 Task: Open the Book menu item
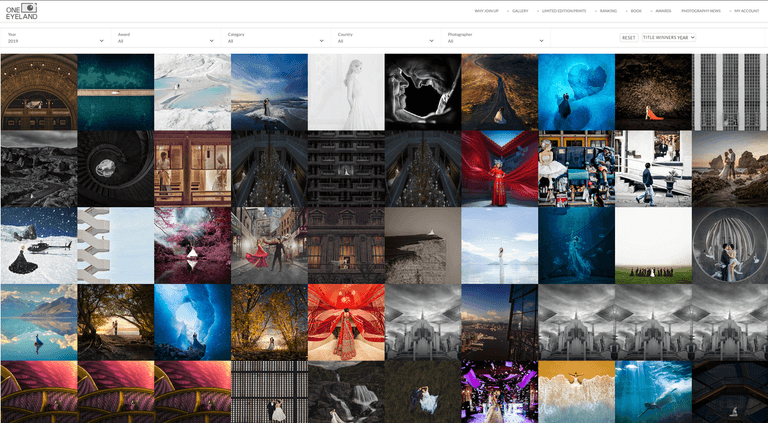(x=636, y=11)
